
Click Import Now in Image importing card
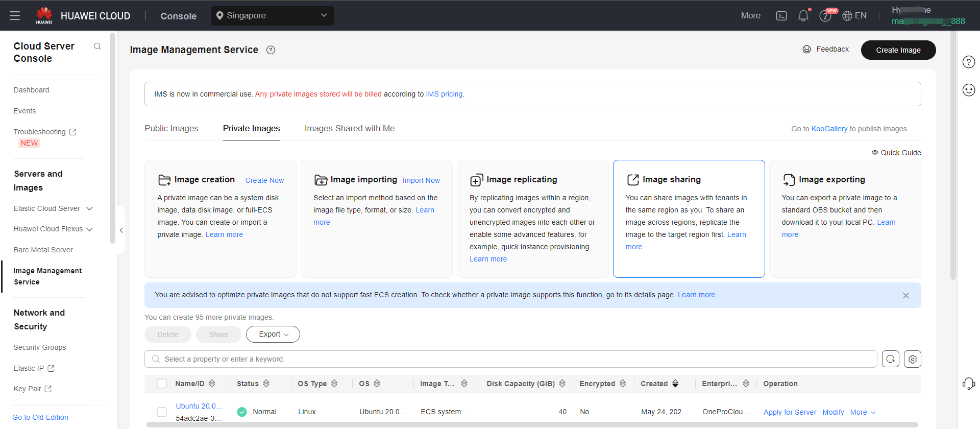[421, 180]
